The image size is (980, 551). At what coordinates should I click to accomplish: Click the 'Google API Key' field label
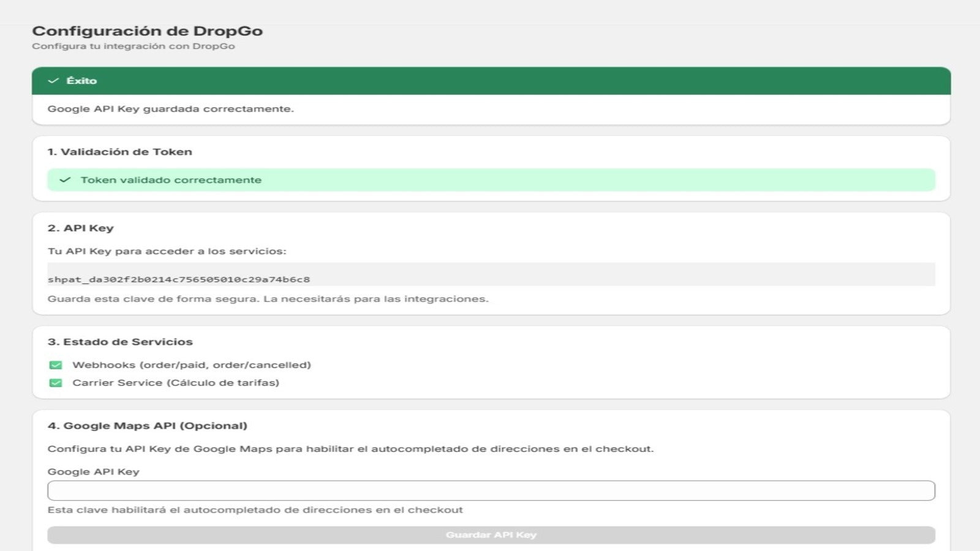click(x=94, y=472)
